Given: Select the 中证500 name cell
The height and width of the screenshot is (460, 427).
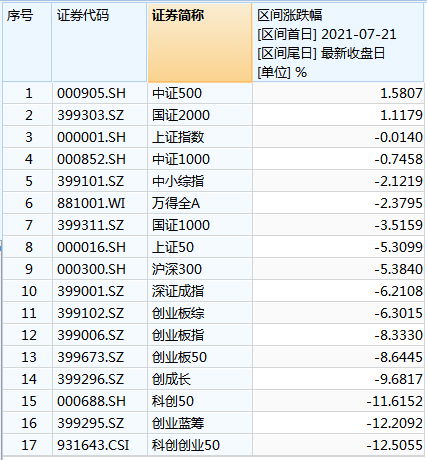Looking at the screenshot, I should click(200, 93).
